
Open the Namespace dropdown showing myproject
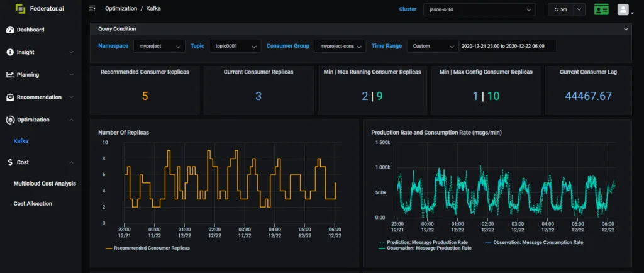click(x=159, y=47)
